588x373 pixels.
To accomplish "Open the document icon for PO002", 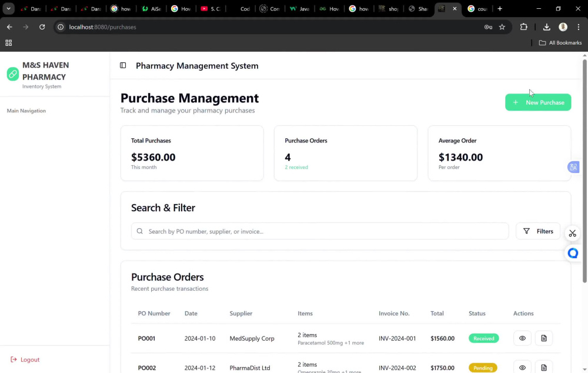I will (544, 368).
